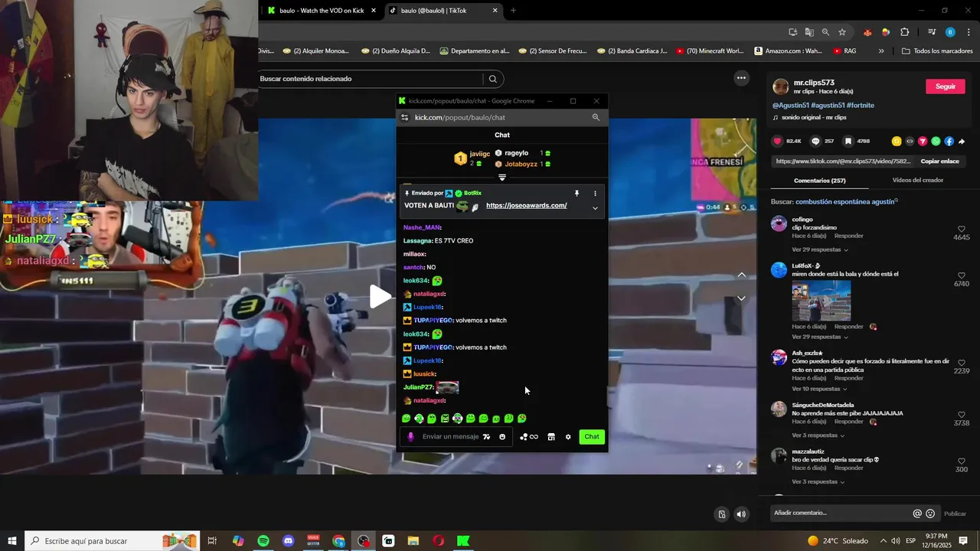Open the emote picker smiley icon
Viewport: 980px width, 551px height.
tap(502, 437)
